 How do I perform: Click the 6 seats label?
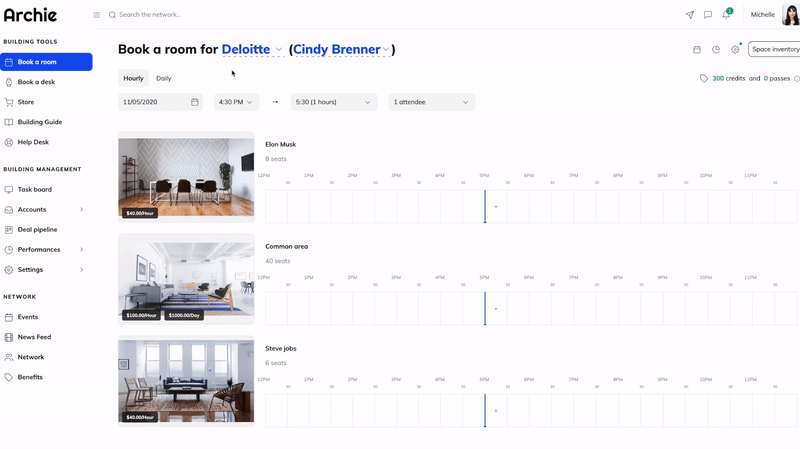click(x=276, y=363)
